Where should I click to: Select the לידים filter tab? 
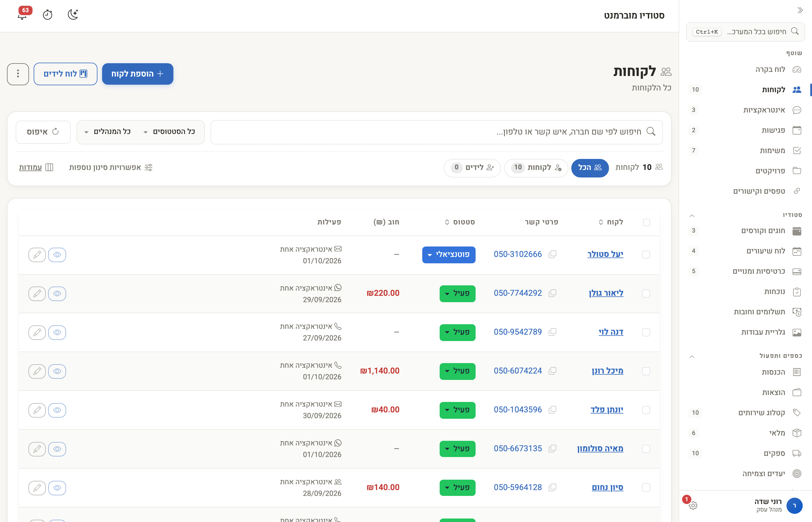[472, 168]
